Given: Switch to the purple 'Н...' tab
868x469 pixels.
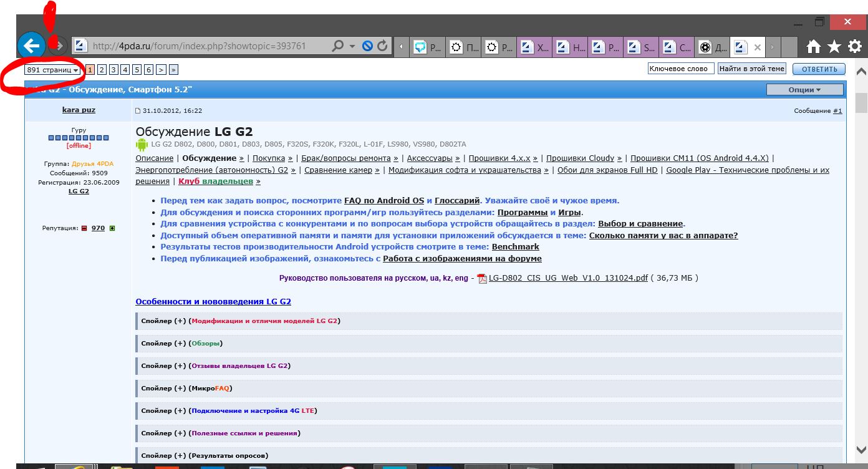Looking at the screenshot, I should (x=571, y=47).
